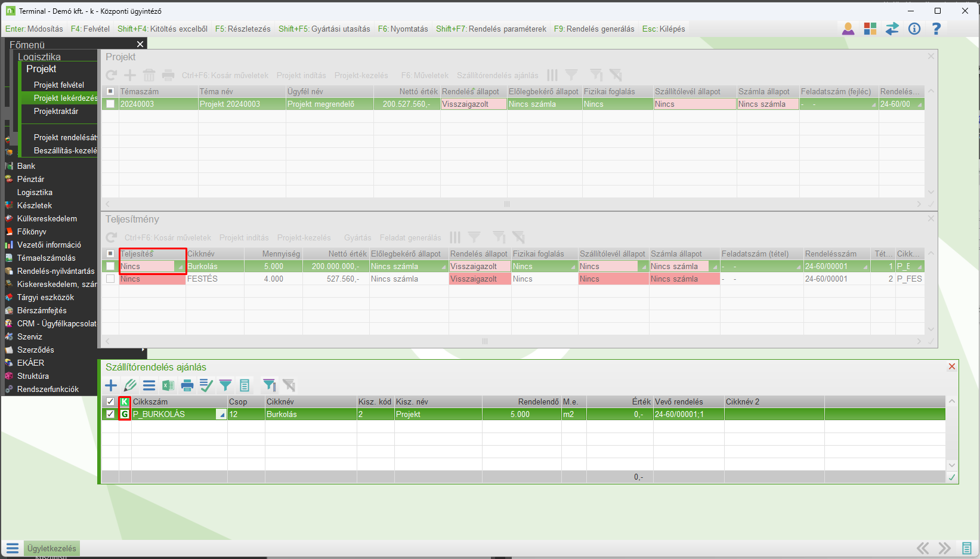Click the double right chevron in bottom bar
This screenshot has height=559, width=980.
tap(944, 548)
